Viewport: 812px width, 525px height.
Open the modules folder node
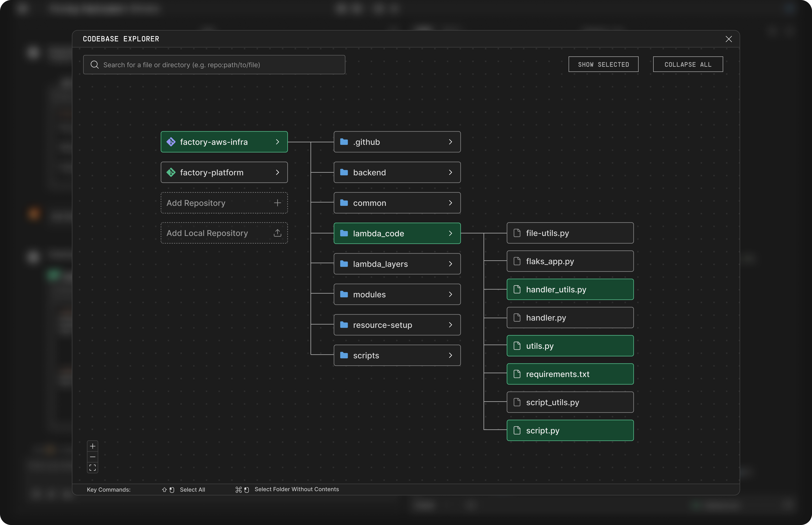click(x=397, y=295)
